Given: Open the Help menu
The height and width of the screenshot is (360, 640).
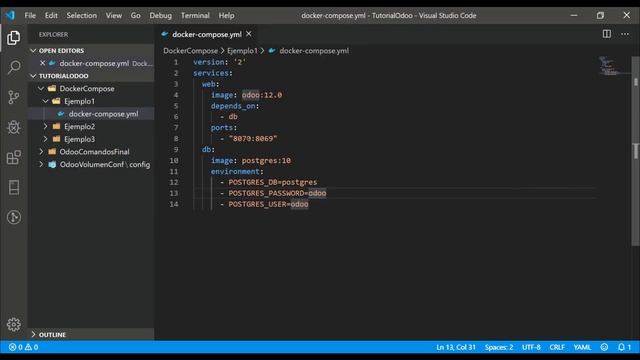Looking at the screenshot, I should coord(226,16).
